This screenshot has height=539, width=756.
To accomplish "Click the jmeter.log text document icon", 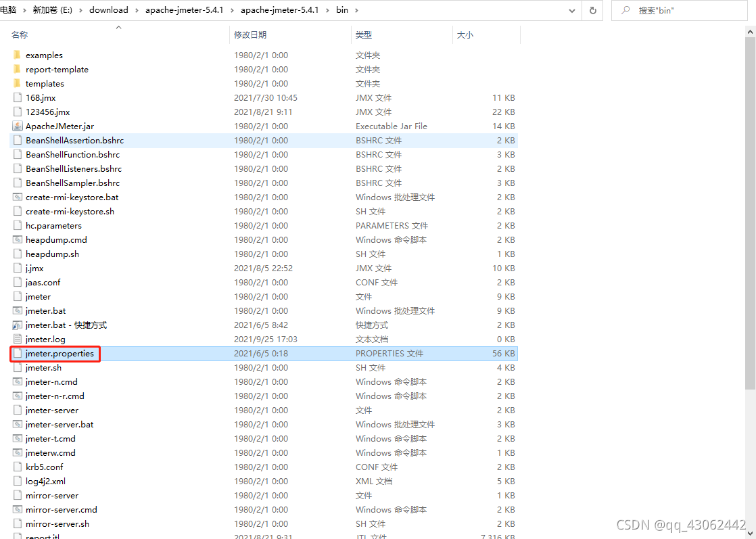I will coord(18,339).
